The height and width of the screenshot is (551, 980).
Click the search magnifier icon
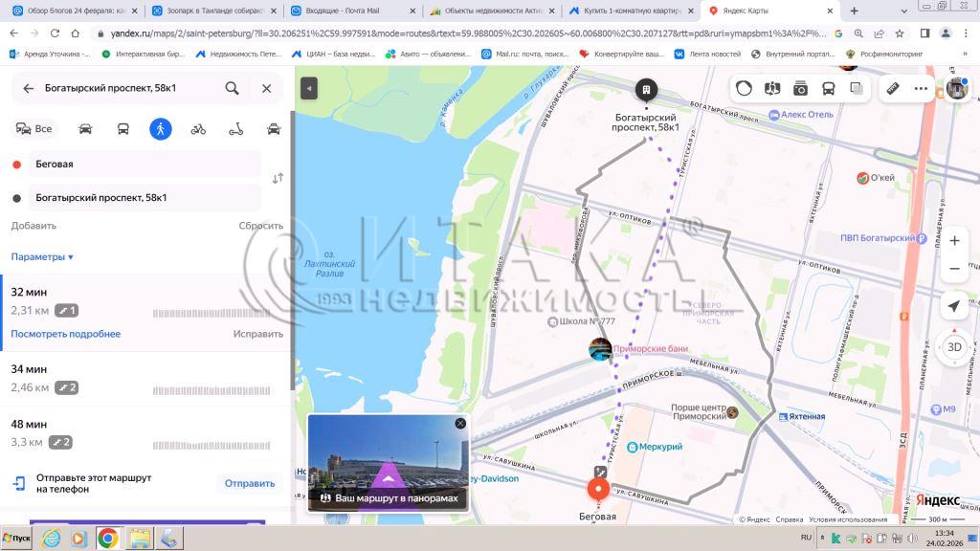233,88
